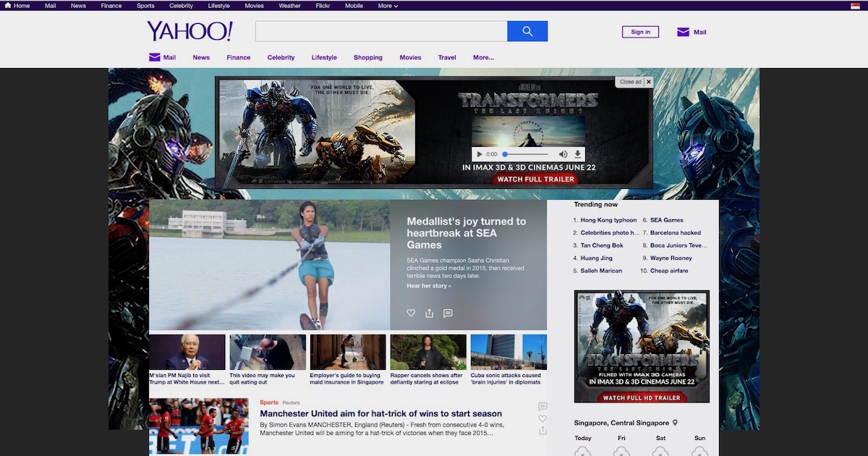Screen dimensions: 868x456
Task: Select Travel in the navigation row
Action: pos(447,57)
